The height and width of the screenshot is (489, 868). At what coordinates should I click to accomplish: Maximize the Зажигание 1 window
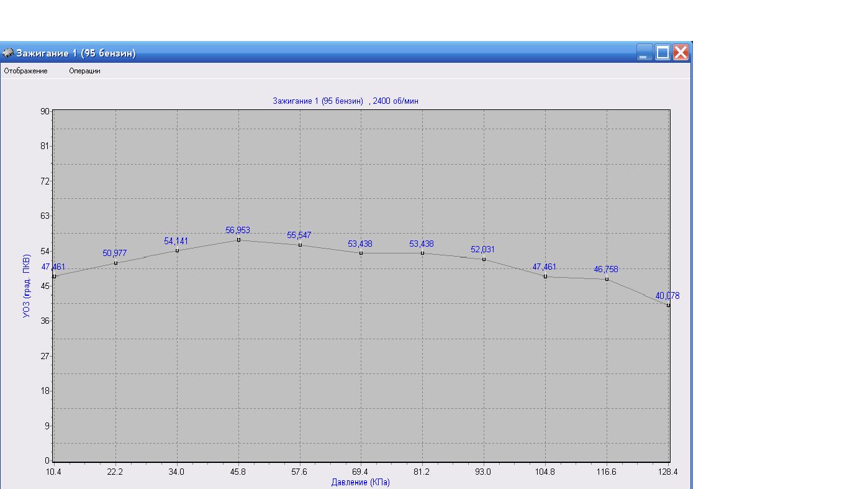point(663,53)
